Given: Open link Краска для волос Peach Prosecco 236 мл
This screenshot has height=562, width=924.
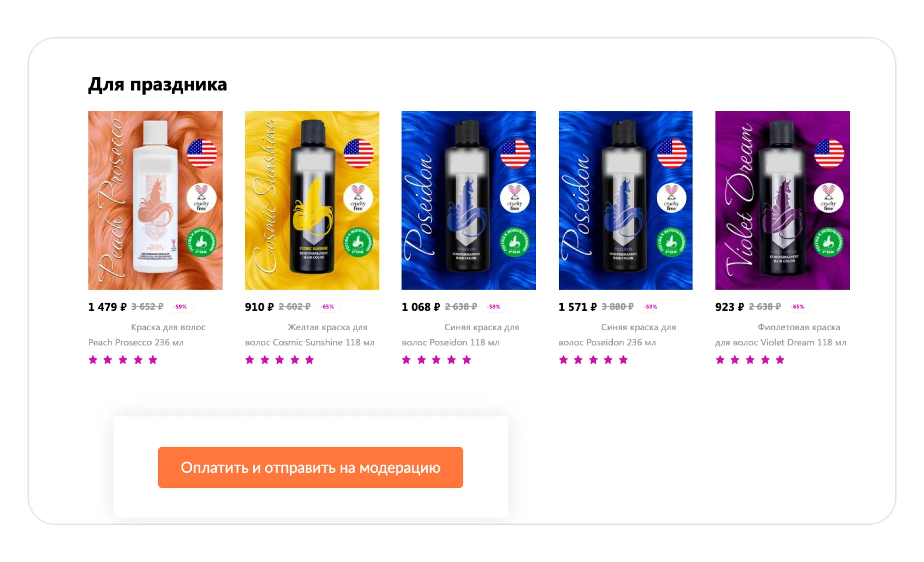Looking at the screenshot, I should point(147,335).
